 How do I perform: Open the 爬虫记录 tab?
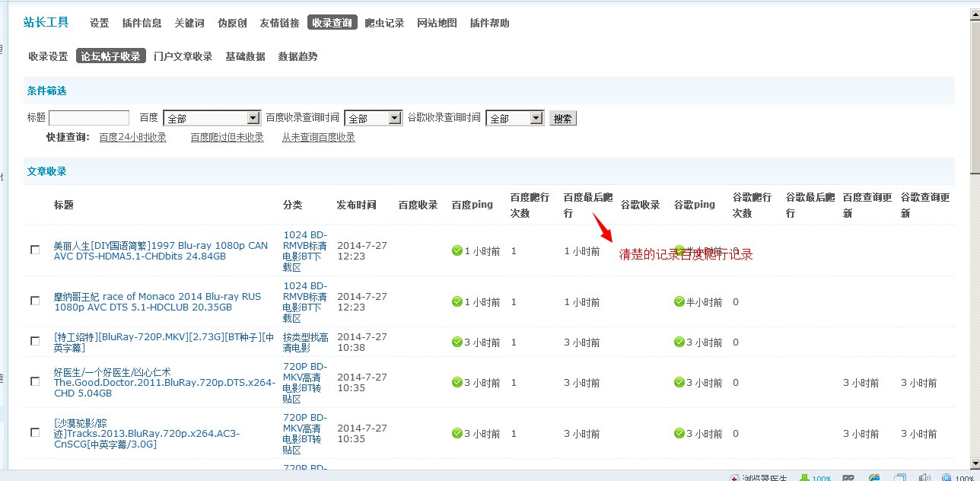coord(385,23)
